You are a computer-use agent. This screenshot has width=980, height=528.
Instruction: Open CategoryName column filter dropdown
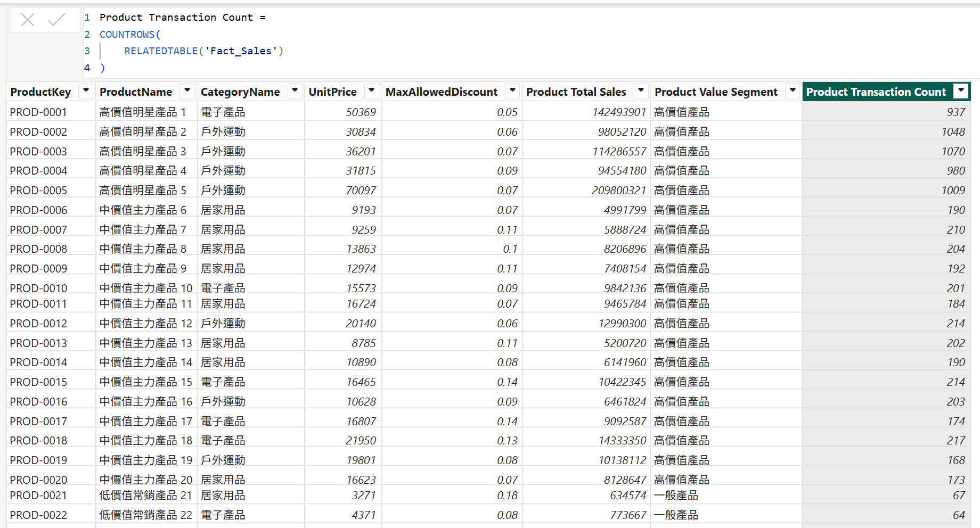tap(295, 90)
